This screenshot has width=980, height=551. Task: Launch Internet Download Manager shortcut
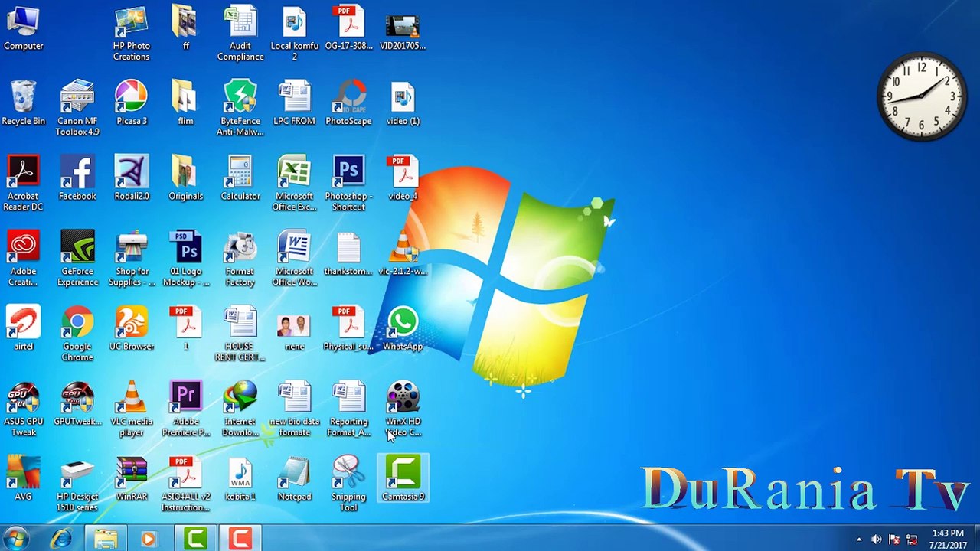(x=240, y=409)
